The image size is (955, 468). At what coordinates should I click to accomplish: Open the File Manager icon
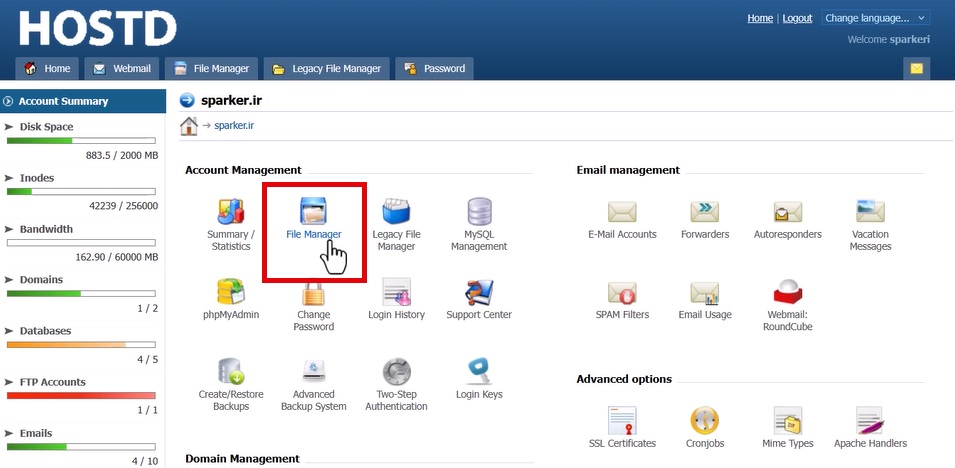point(314,211)
